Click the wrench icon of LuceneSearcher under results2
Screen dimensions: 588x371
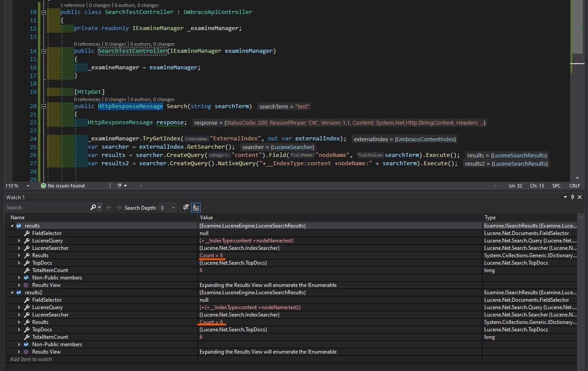tap(26, 315)
